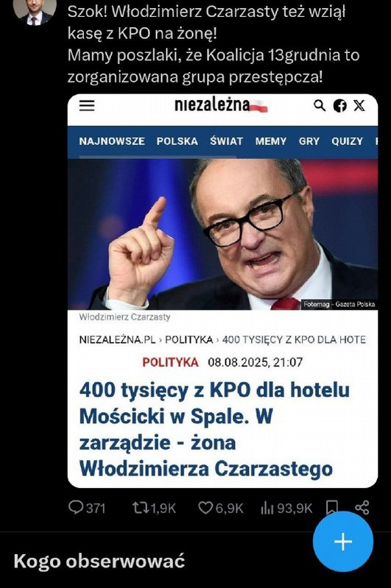Open the Włodzimierz Czarzasty article photo
Image resolution: width=391 pixels, height=588 pixels.
[x=222, y=234]
